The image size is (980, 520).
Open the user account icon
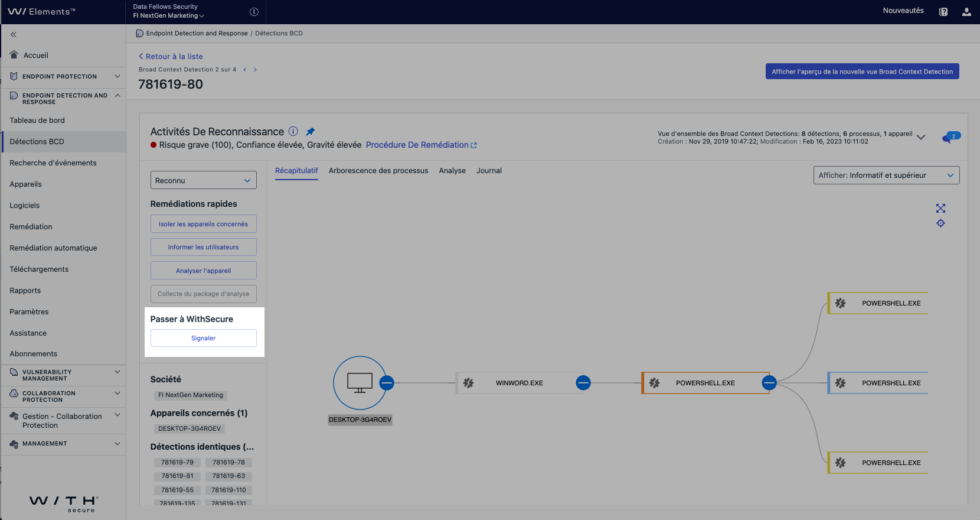(966, 12)
